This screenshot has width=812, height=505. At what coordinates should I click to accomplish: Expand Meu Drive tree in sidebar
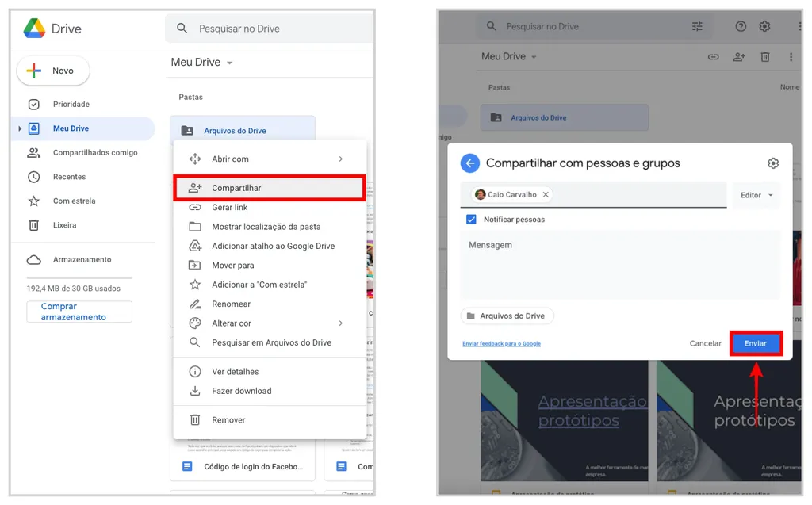(x=20, y=128)
